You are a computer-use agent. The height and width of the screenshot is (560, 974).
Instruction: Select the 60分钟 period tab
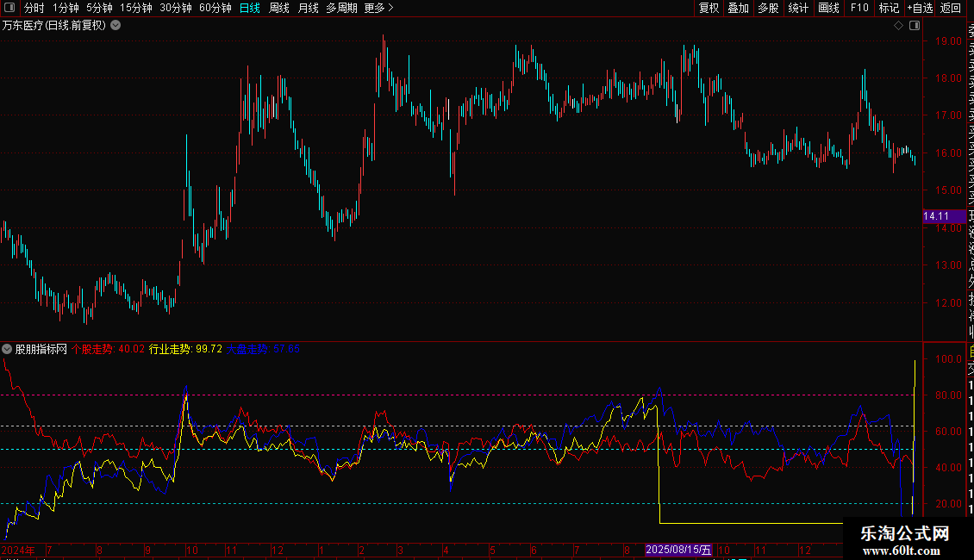click(x=215, y=8)
